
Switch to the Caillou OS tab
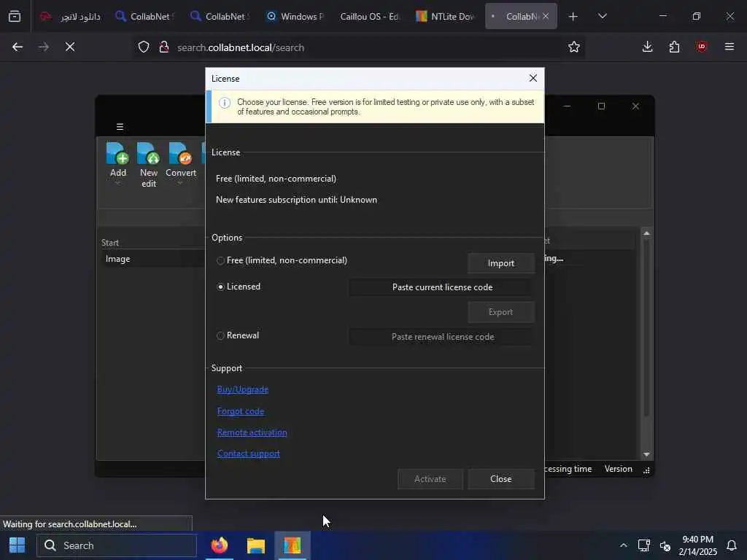click(369, 16)
